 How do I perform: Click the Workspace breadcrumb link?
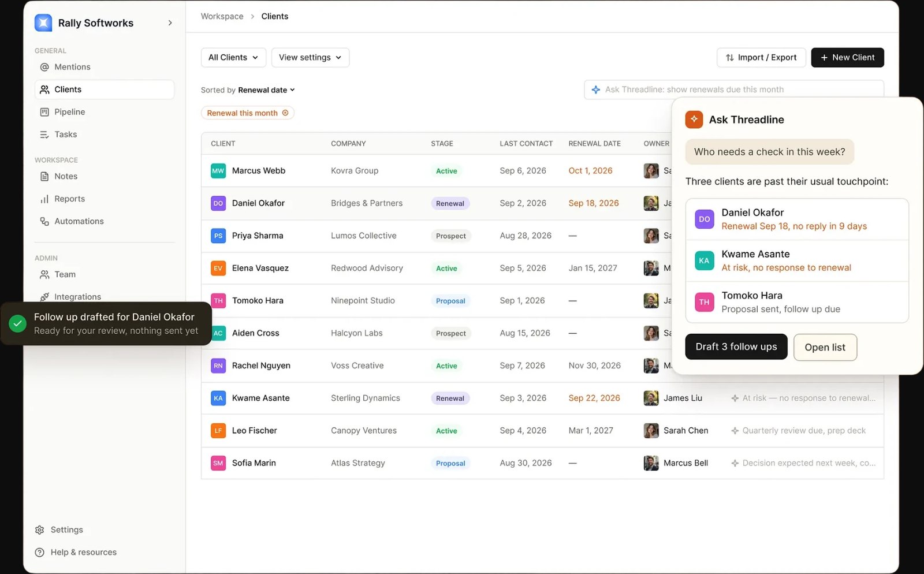coord(222,17)
